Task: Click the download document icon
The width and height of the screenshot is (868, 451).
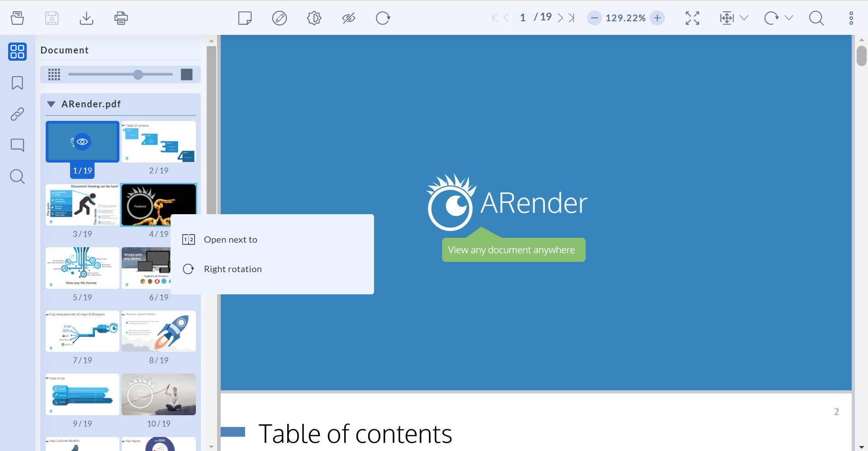Action: [86, 18]
